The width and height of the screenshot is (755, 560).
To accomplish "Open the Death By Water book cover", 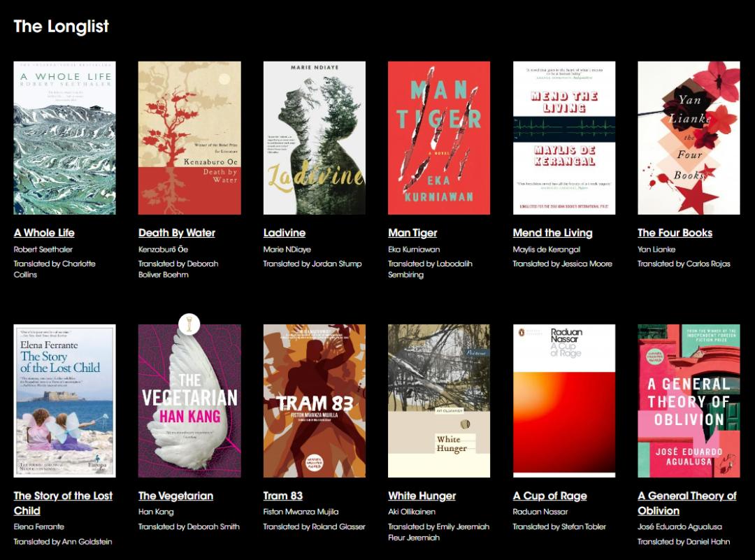I will [189, 138].
